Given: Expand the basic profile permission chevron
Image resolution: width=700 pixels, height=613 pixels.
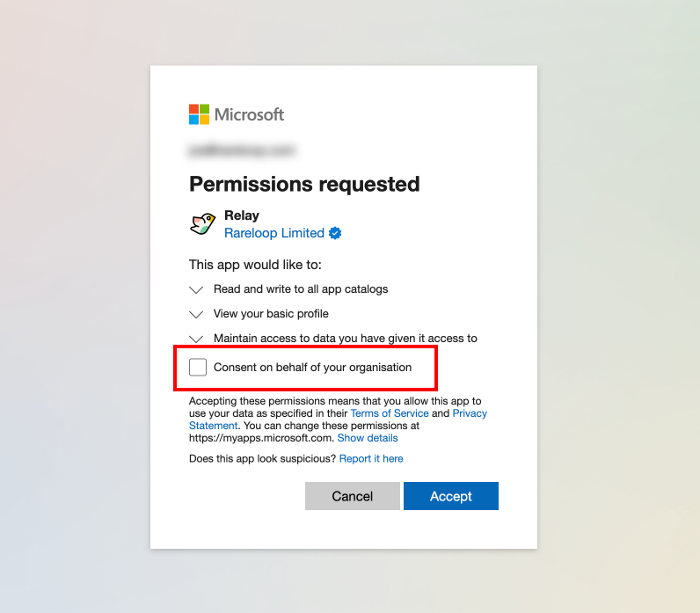Looking at the screenshot, I should [197, 314].
